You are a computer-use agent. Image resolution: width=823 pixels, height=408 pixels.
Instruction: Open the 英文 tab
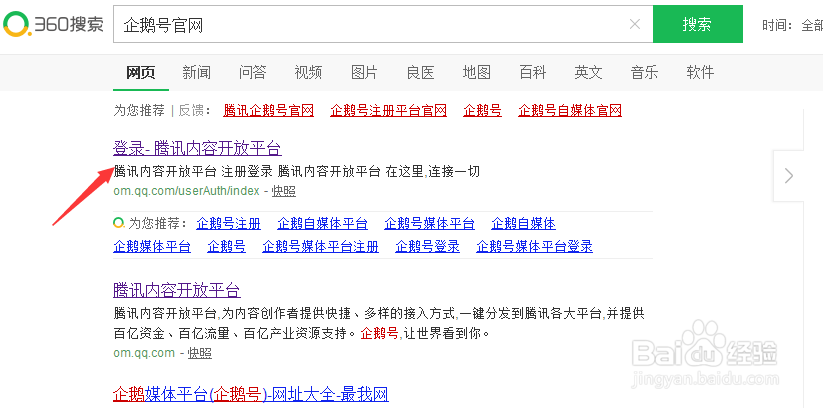[x=588, y=72]
